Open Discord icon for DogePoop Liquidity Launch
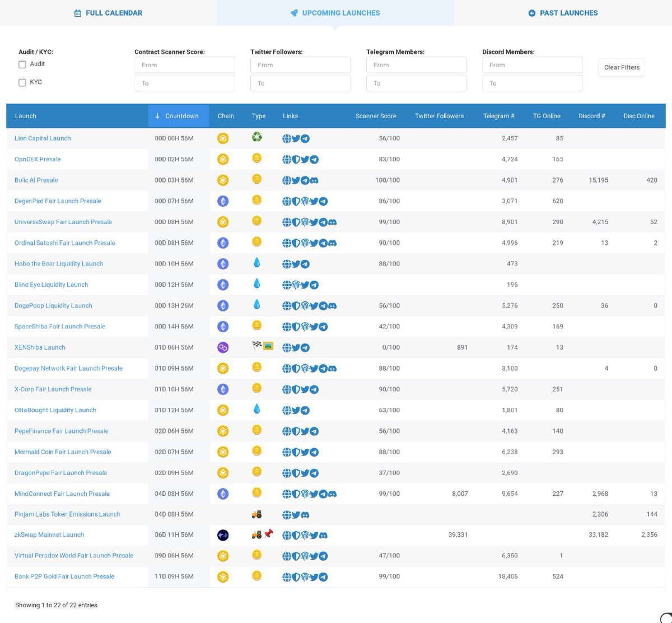 tap(333, 305)
